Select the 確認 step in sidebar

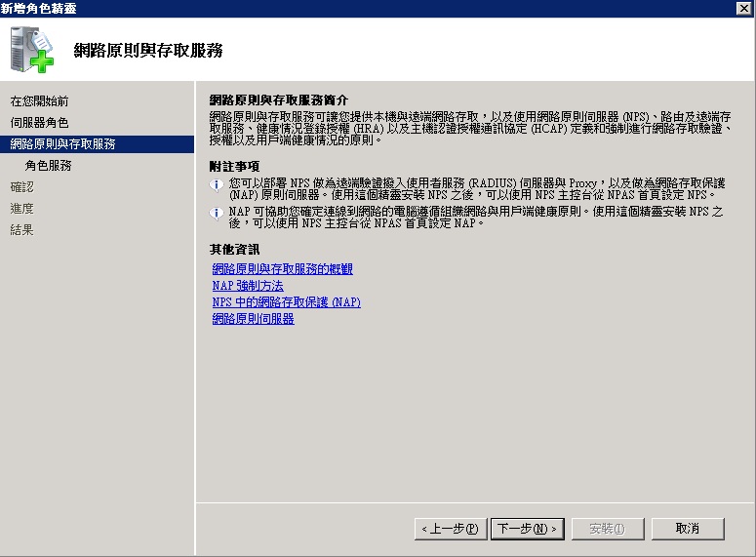22,187
